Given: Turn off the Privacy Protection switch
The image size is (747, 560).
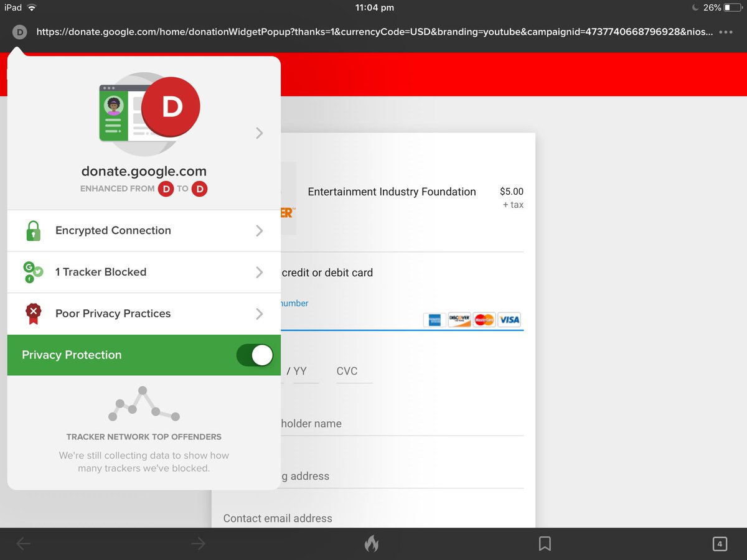Looking at the screenshot, I should tap(255, 355).
